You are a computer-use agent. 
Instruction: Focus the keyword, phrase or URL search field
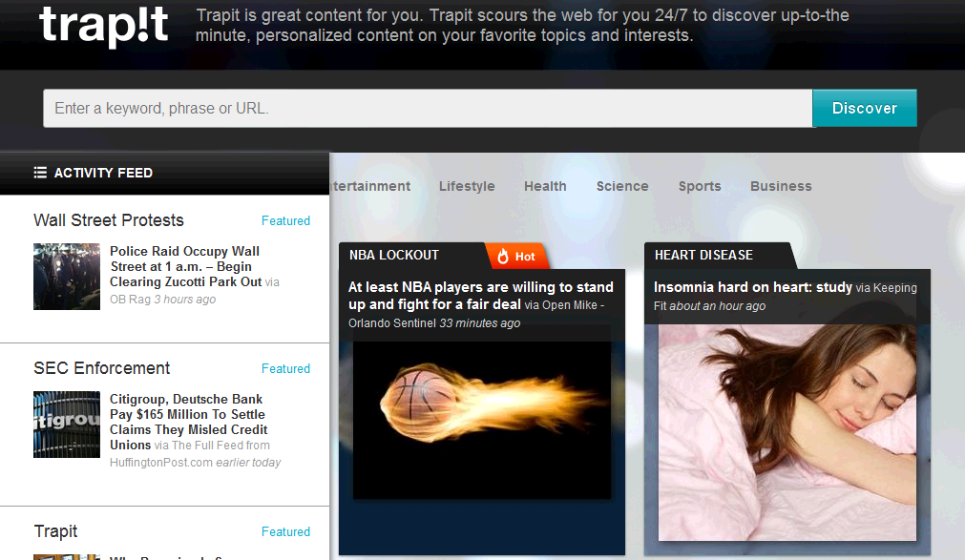coord(428,109)
